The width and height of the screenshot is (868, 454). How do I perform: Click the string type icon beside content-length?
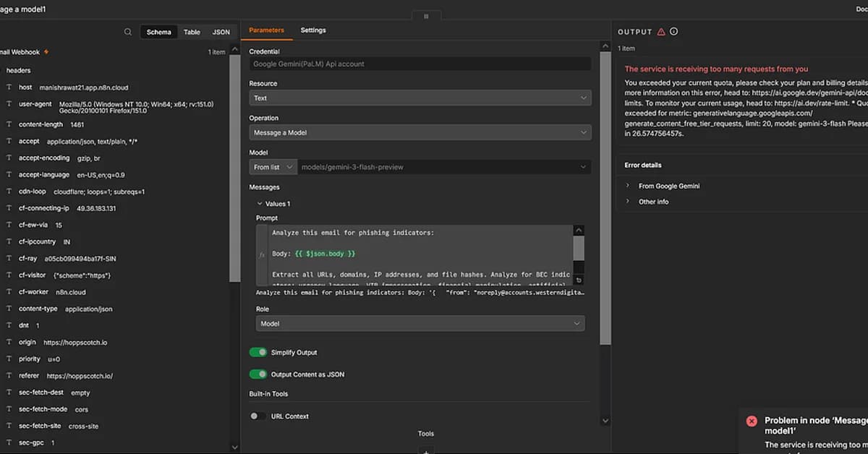coord(9,124)
